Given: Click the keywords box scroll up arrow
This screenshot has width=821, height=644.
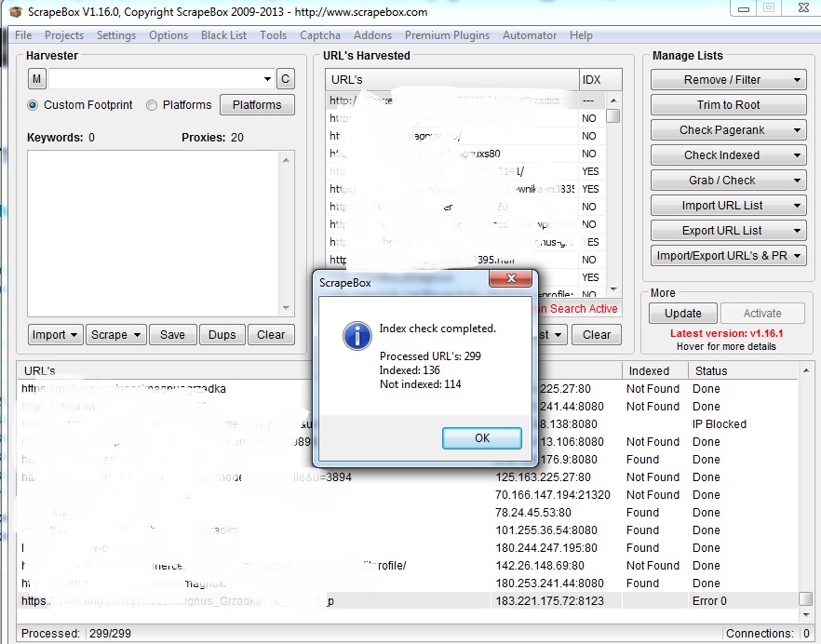Looking at the screenshot, I should (286, 159).
